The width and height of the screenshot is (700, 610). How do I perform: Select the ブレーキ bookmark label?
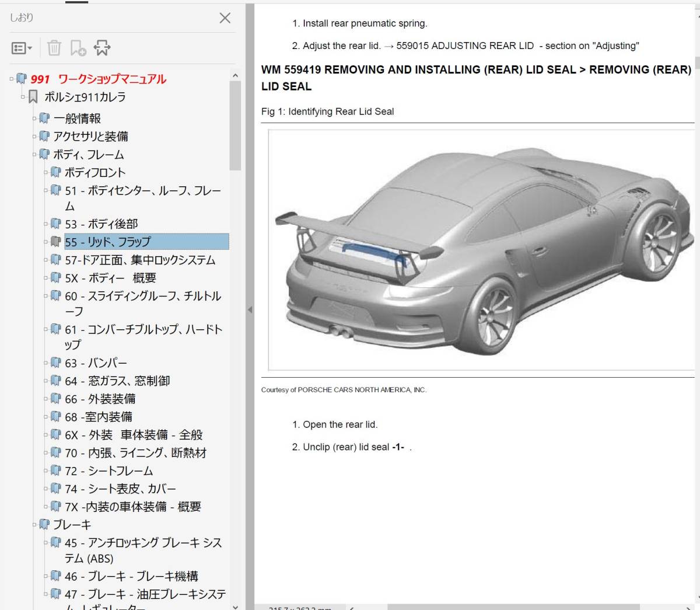click(72, 525)
